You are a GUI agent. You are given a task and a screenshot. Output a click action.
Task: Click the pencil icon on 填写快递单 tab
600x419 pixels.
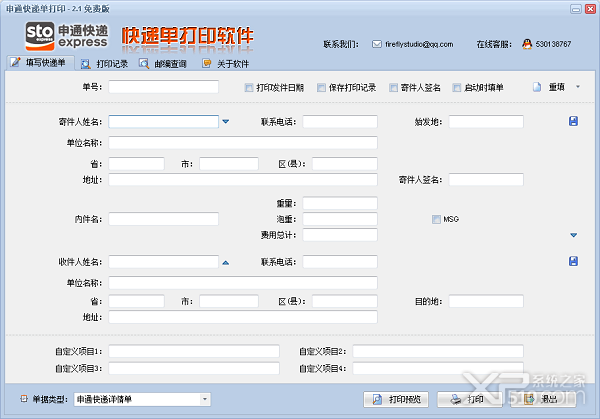[15, 62]
